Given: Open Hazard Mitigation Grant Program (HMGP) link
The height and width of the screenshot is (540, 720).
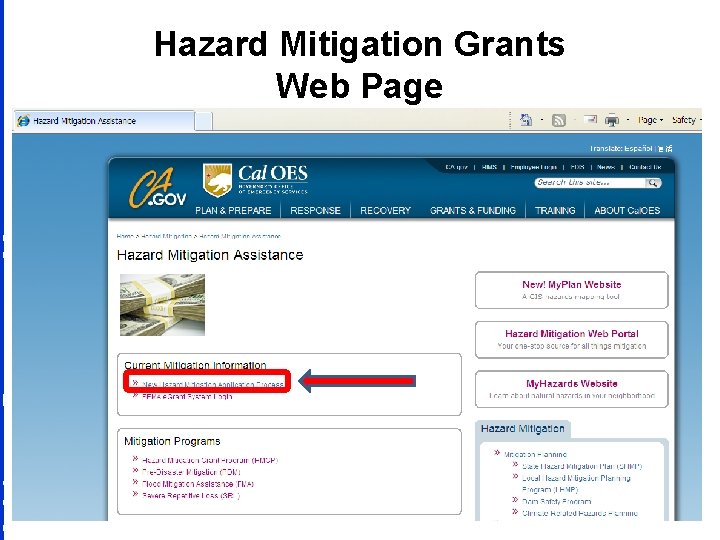Looking at the screenshot, I should pos(210,460).
